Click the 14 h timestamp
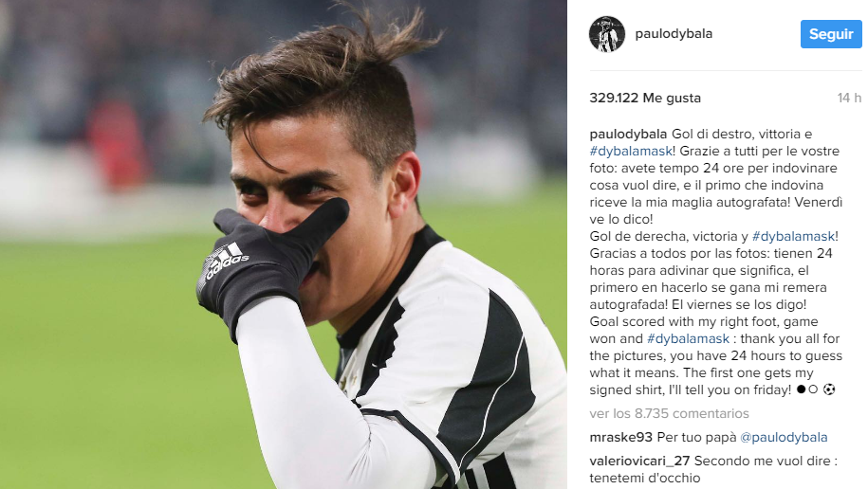The width and height of the screenshot is (868, 489). click(x=849, y=98)
